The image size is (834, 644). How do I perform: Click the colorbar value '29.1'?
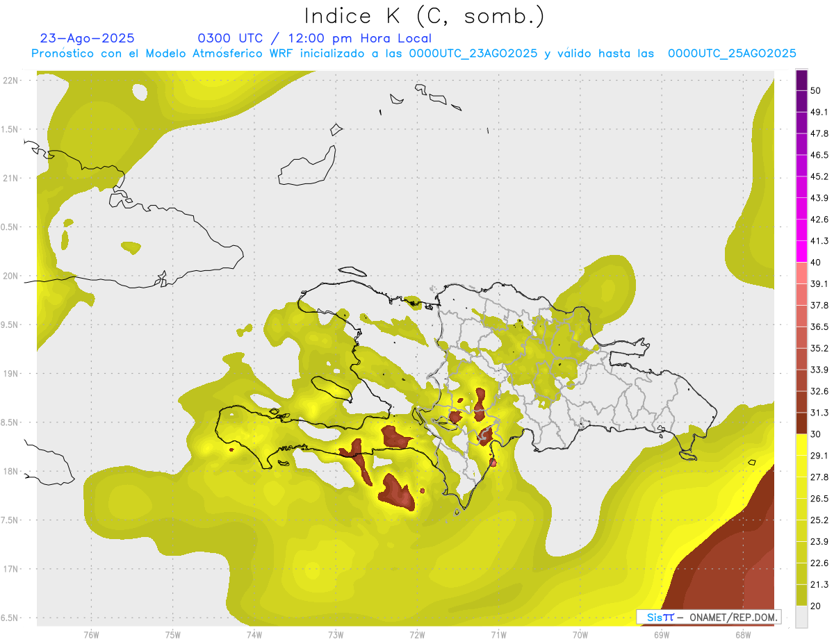tap(819, 455)
